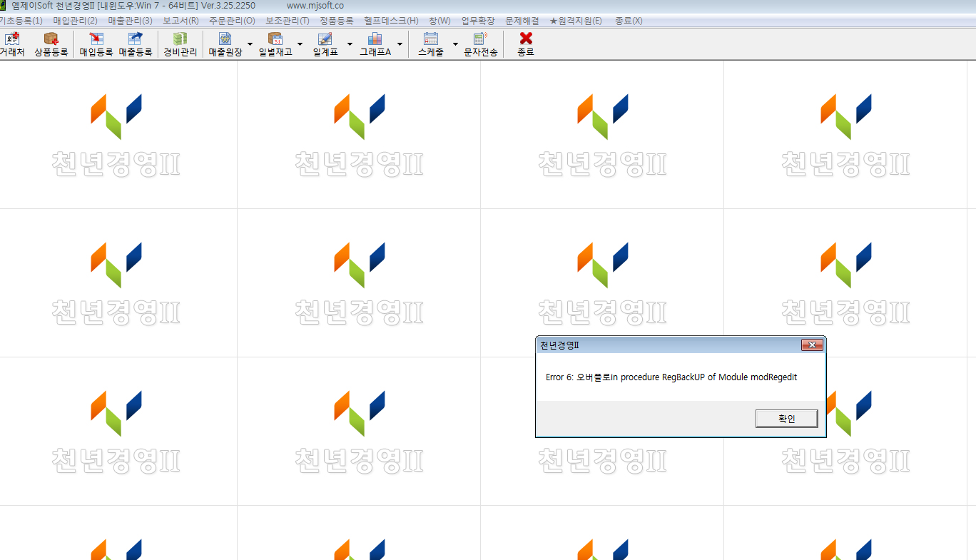Open the ★원격지원(E) remote support menu
976x560 pixels.
pyautogui.click(x=576, y=21)
